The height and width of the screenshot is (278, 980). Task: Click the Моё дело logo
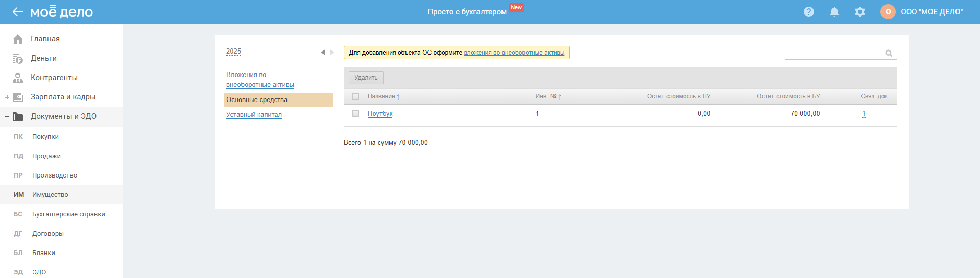point(61,11)
